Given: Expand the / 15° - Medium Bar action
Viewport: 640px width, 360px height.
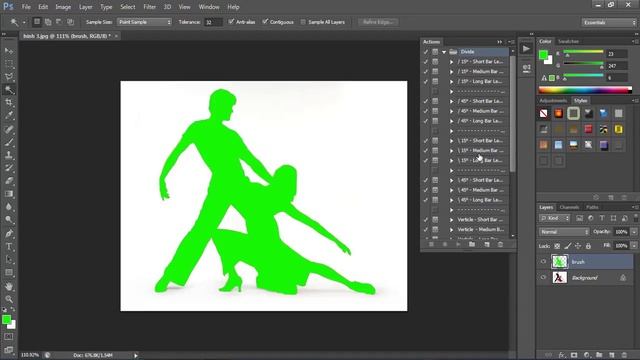Looking at the screenshot, I should point(451,72).
